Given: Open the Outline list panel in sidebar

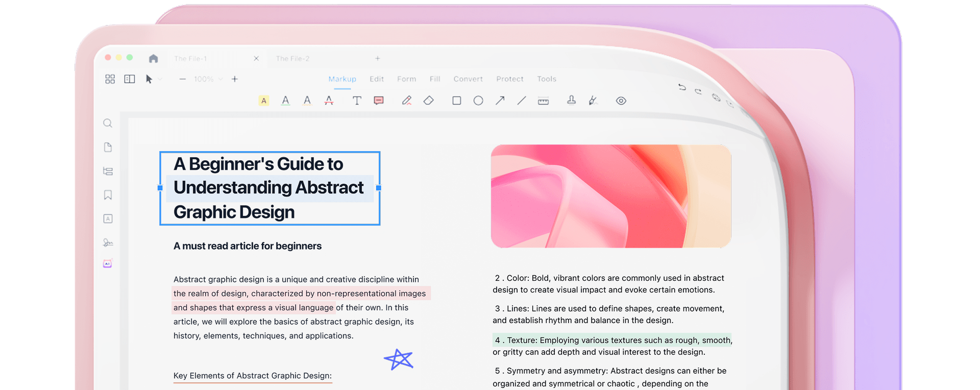Looking at the screenshot, I should click(108, 171).
